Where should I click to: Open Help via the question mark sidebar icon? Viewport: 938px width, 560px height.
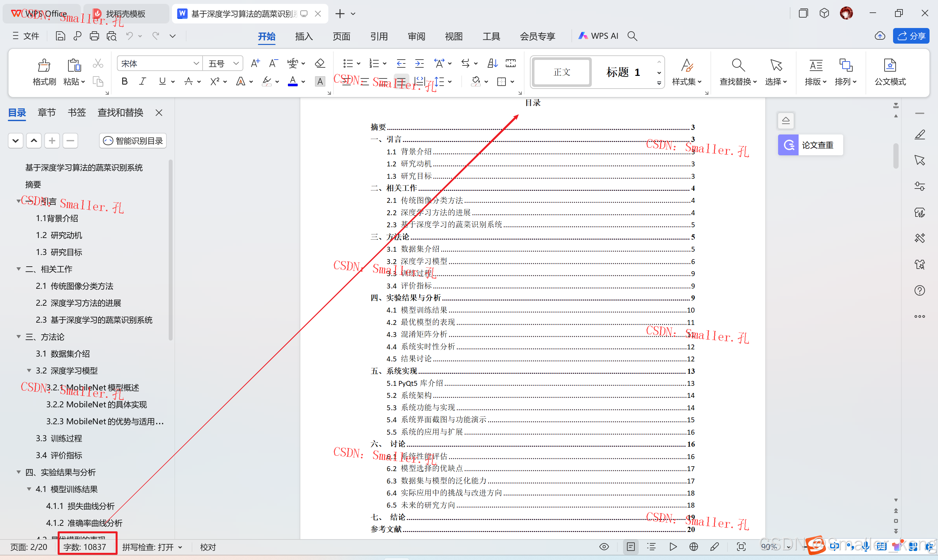coord(920,290)
